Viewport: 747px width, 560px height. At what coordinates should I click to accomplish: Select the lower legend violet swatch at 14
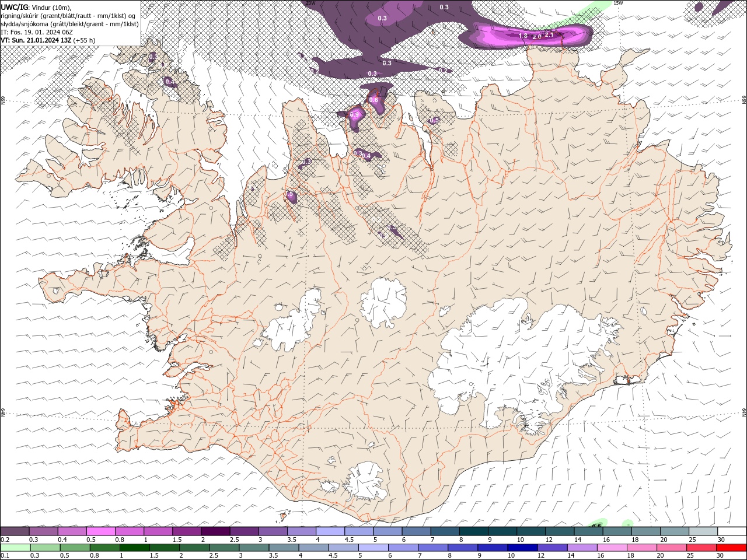(x=582, y=548)
